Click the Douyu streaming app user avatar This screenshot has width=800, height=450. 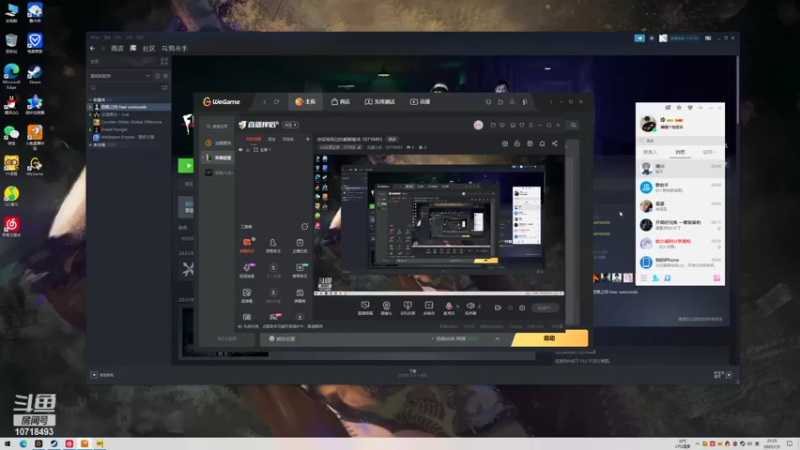click(478, 125)
